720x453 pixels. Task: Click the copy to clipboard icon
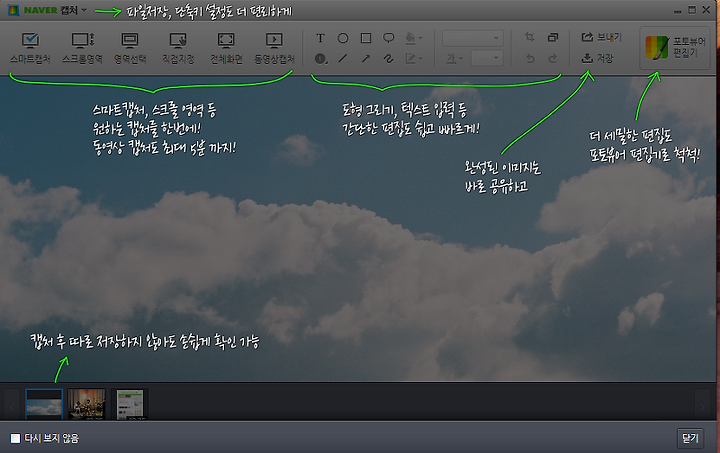point(553,38)
